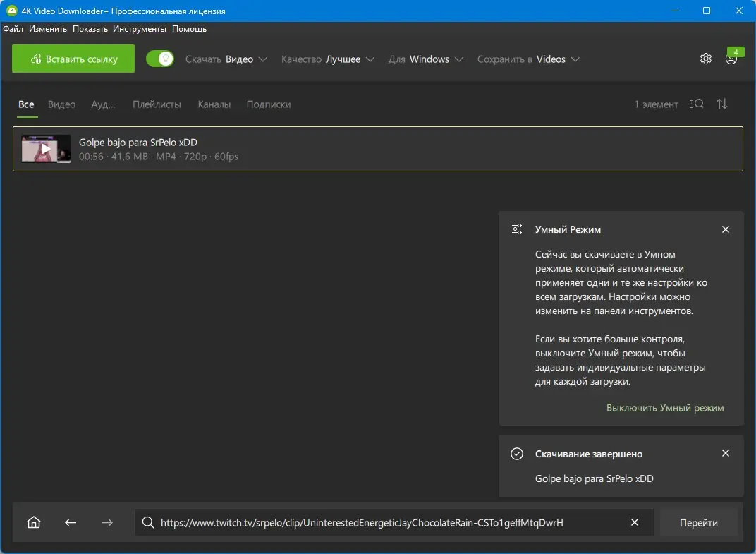
Task: Minimize the 4K Video Downloader window
Action: click(675, 11)
